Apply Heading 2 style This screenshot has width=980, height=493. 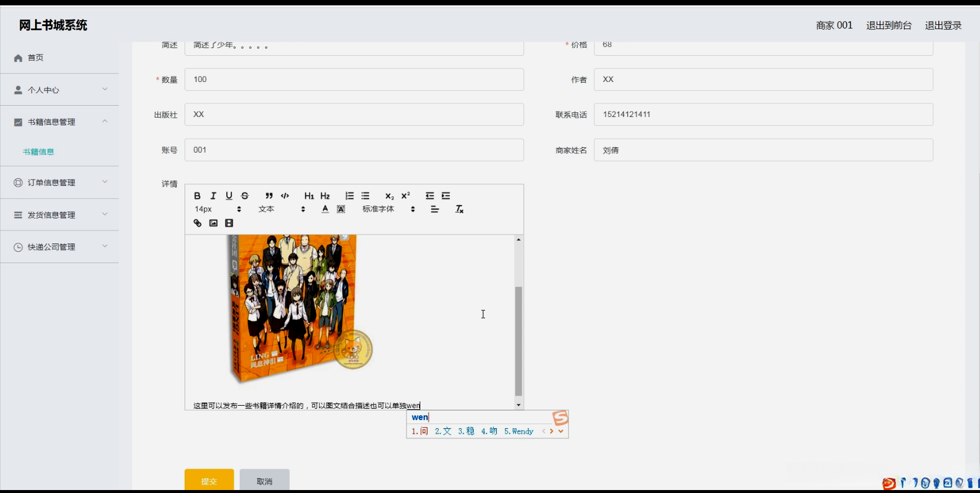point(325,196)
